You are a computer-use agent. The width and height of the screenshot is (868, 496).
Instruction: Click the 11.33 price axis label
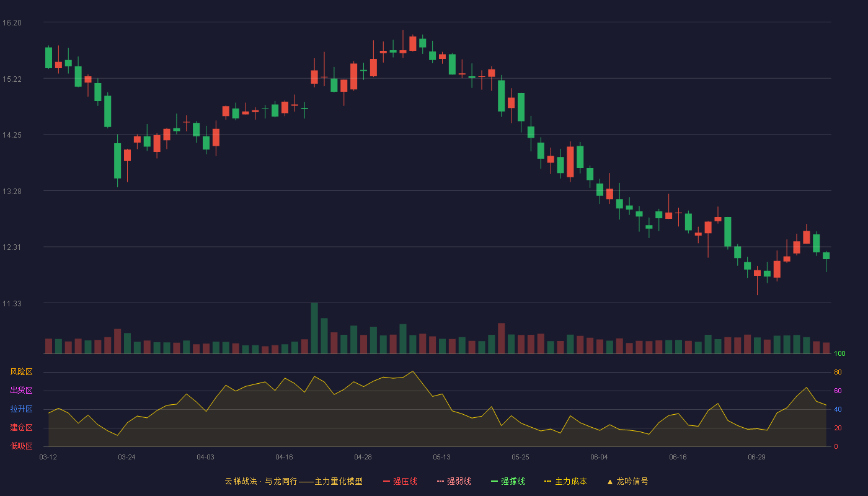tap(12, 304)
